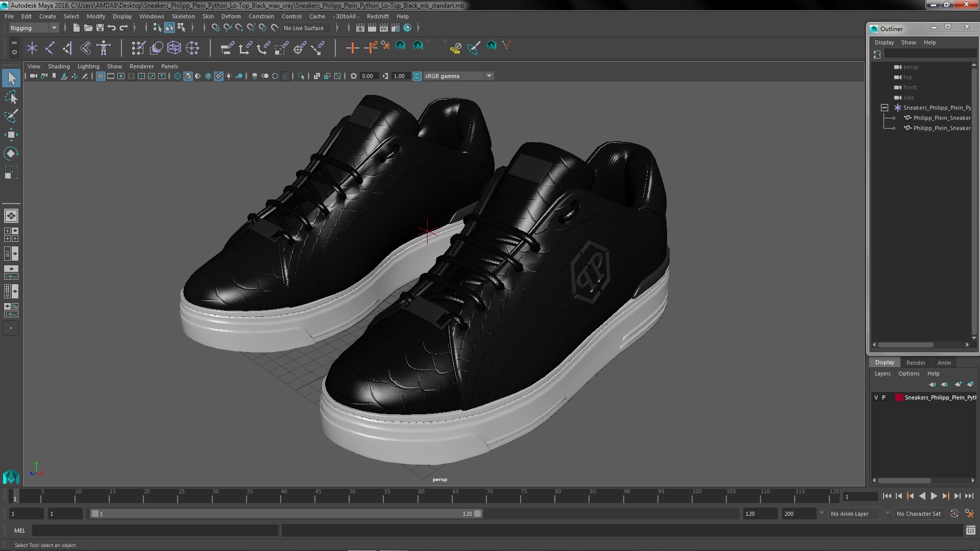The height and width of the screenshot is (551, 980).
Task: Click the Set Key red plus icon
Action: click(x=352, y=48)
